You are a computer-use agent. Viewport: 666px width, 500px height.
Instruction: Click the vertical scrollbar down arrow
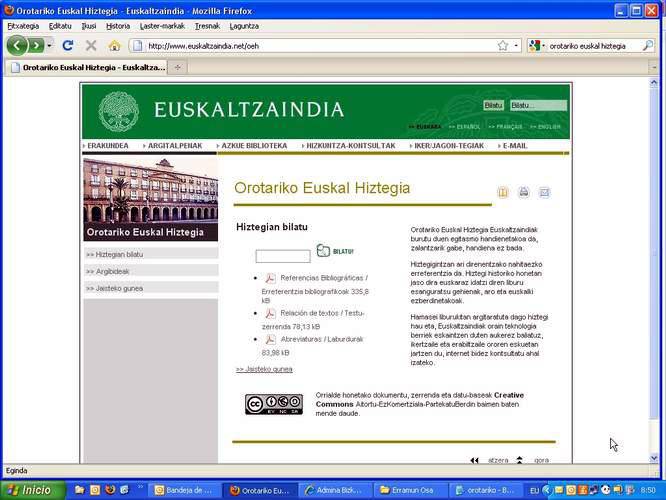(654, 458)
